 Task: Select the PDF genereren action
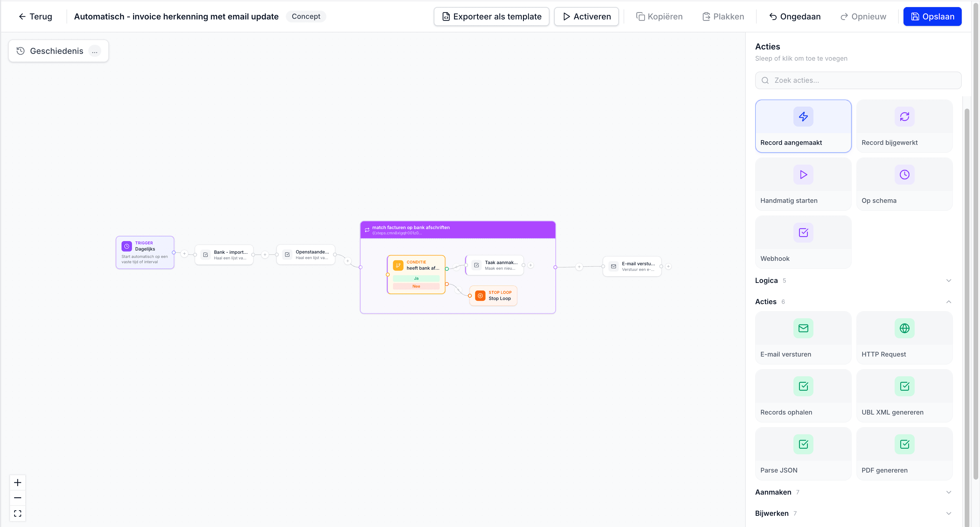(905, 454)
